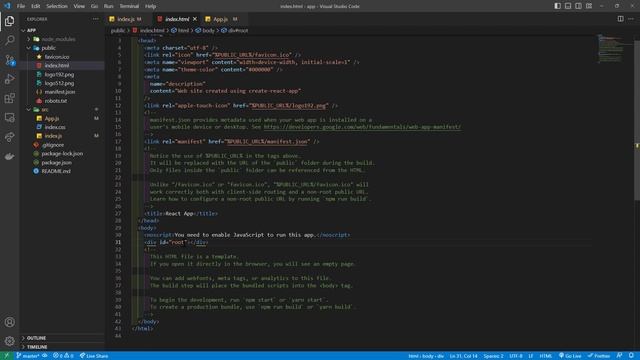Open the File menu
Image resolution: width=640 pixels, height=360 pixels.
pos(21,6)
